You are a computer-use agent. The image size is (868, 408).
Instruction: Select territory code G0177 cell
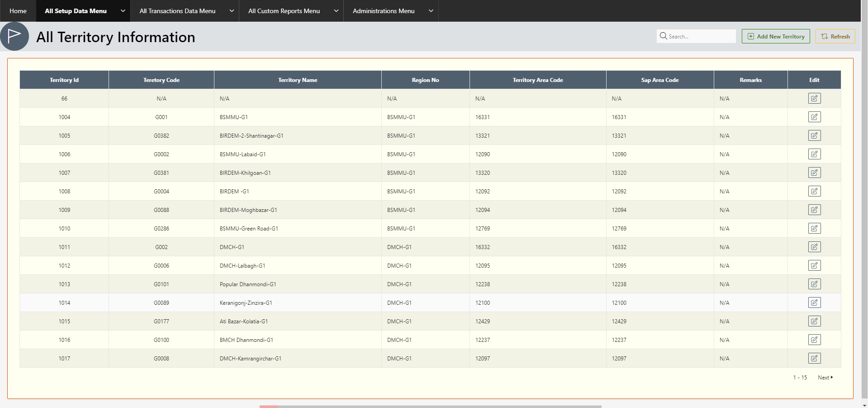pos(161,321)
